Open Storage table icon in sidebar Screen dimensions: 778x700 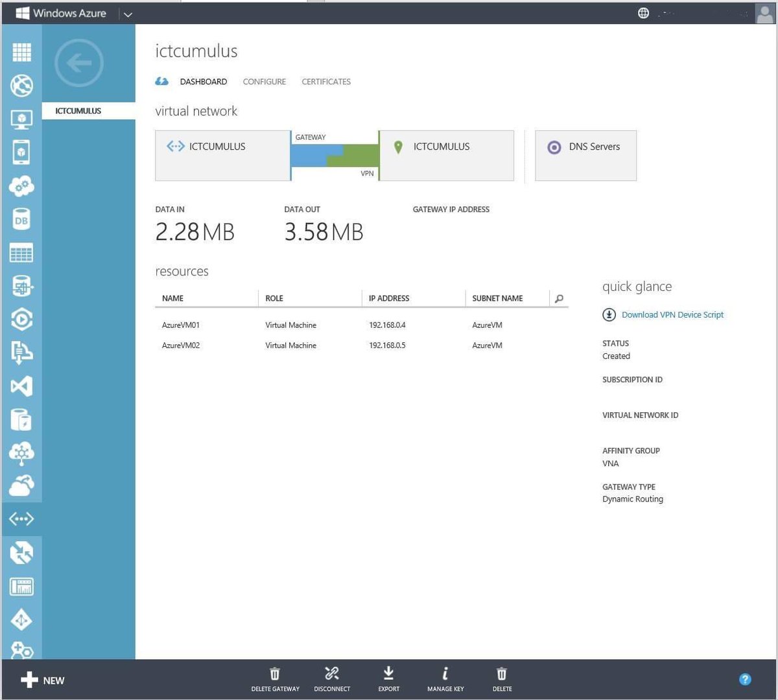tap(21, 253)
